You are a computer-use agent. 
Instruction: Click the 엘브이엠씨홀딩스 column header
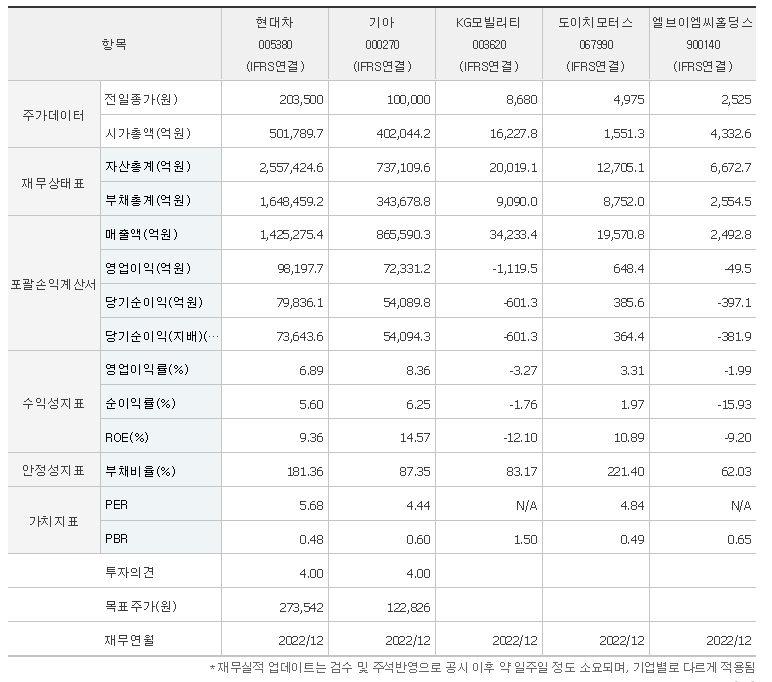pyautogui.click(x=703, y=44)
